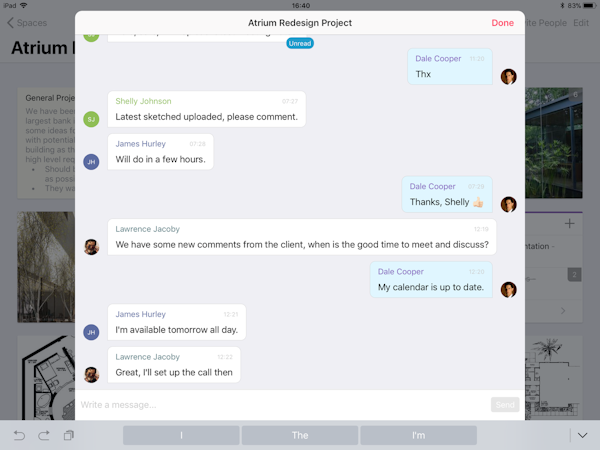The height and width of the screenshot is (450, 600).
Task: Hide keyboard with the down chevron
Action: click(x=582, y=435)
